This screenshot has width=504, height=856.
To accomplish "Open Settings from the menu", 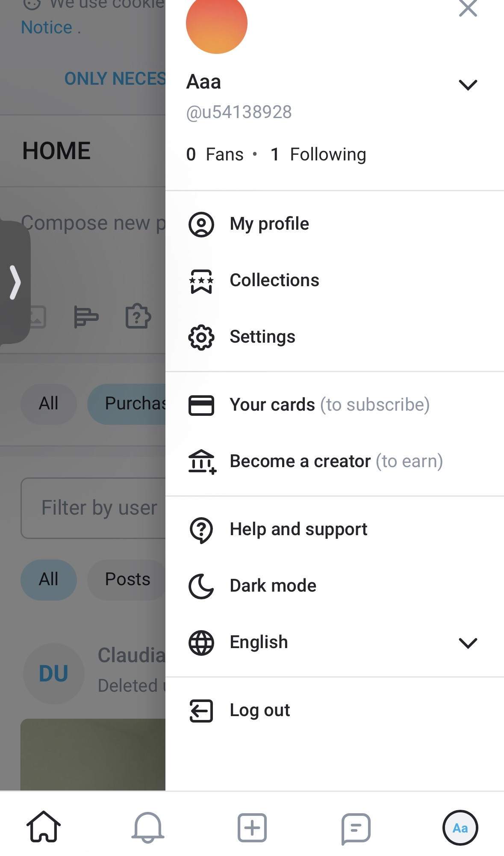I will 262,337.
